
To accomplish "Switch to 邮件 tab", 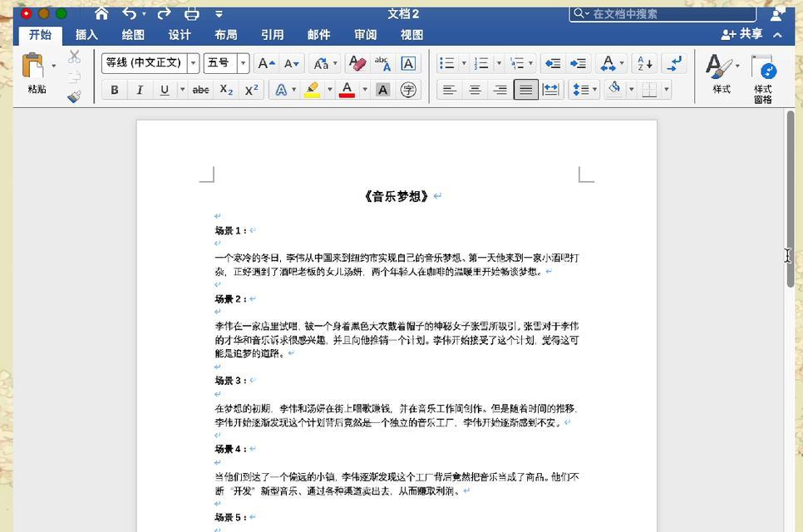I will (318, 35).
